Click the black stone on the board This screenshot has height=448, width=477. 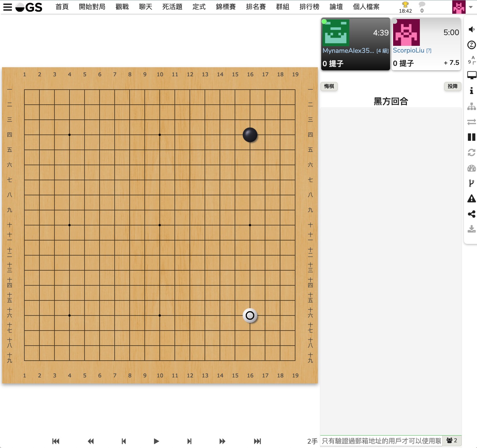[x=250, y=135]
